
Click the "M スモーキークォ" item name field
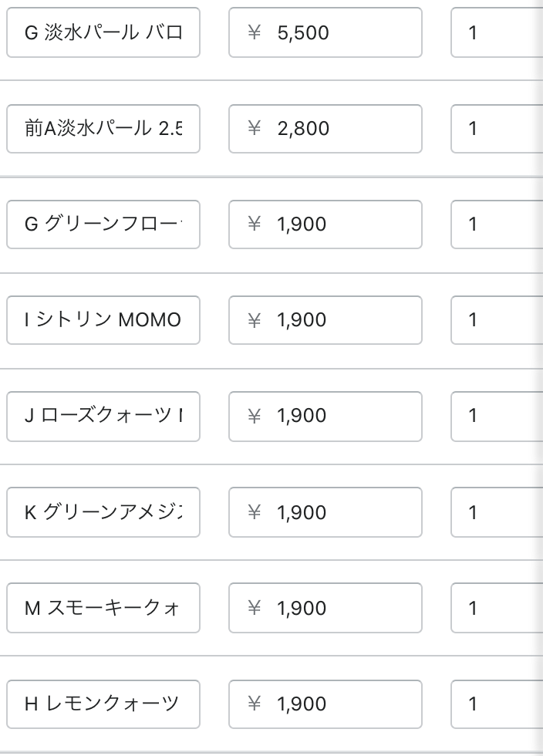[103, 608]
